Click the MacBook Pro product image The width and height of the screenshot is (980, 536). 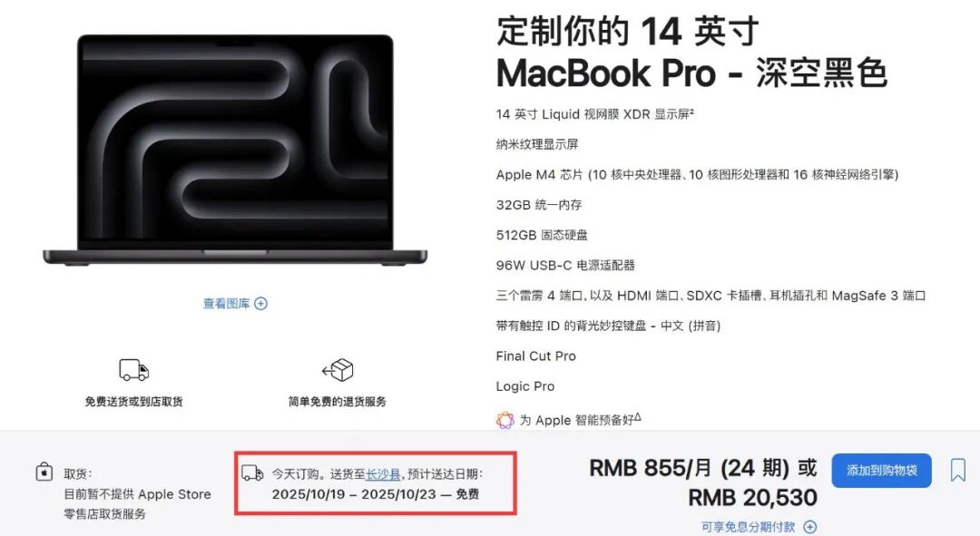pyautogui.click(x=235, y=150)
